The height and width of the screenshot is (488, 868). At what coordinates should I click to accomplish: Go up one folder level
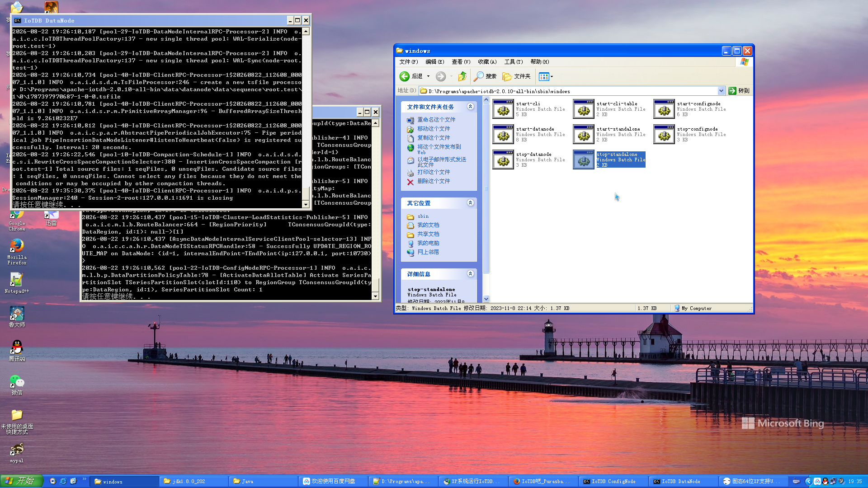click(x=462, y=76)
